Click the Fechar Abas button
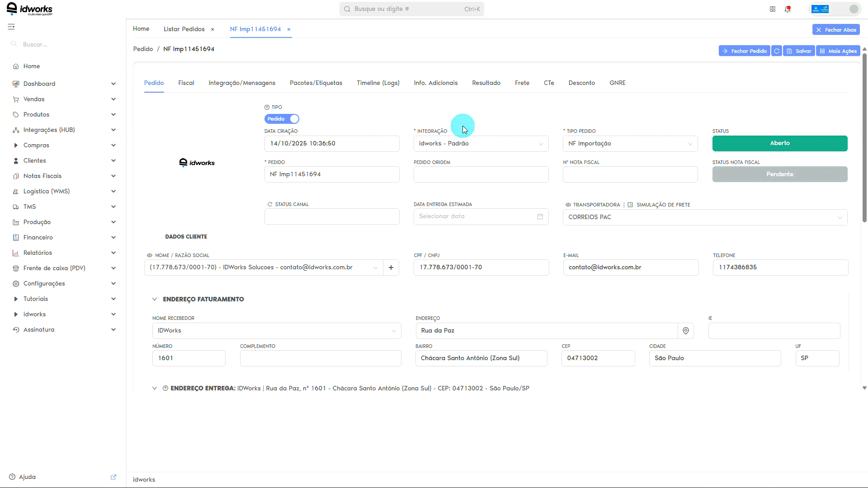The image size is (868, 488). (836, 30)
